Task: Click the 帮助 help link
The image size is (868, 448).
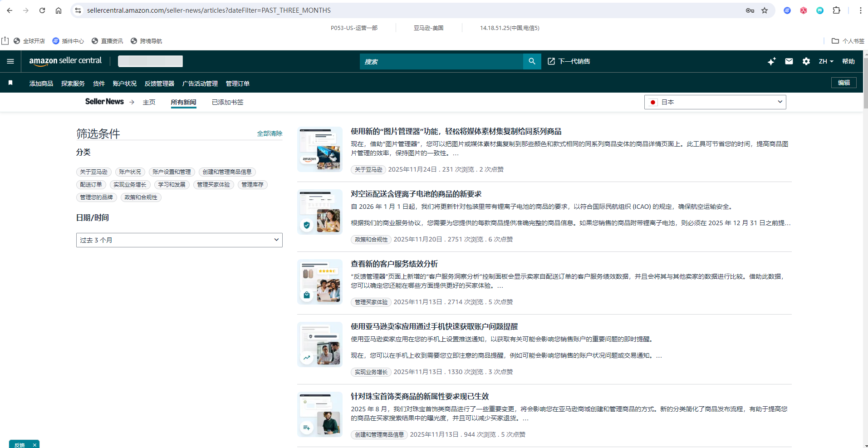Action: (x=848, y=61)
